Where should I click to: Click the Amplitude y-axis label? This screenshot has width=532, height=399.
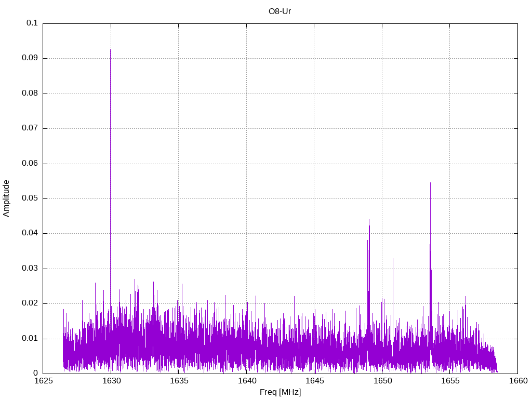[x=6, y=198]
